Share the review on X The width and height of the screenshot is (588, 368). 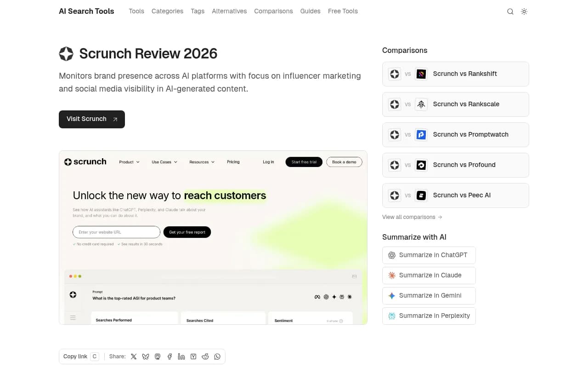point(134,356)
